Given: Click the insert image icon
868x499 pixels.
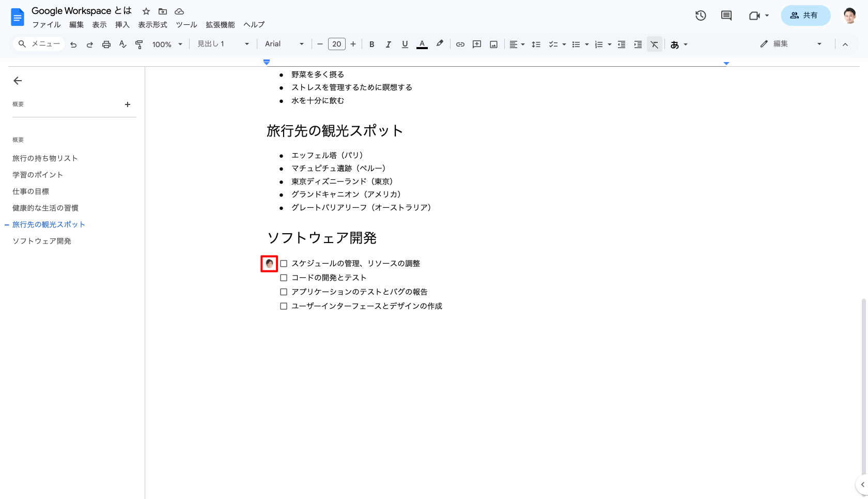Looking at the screenshot, I should [x=493, y=44].
